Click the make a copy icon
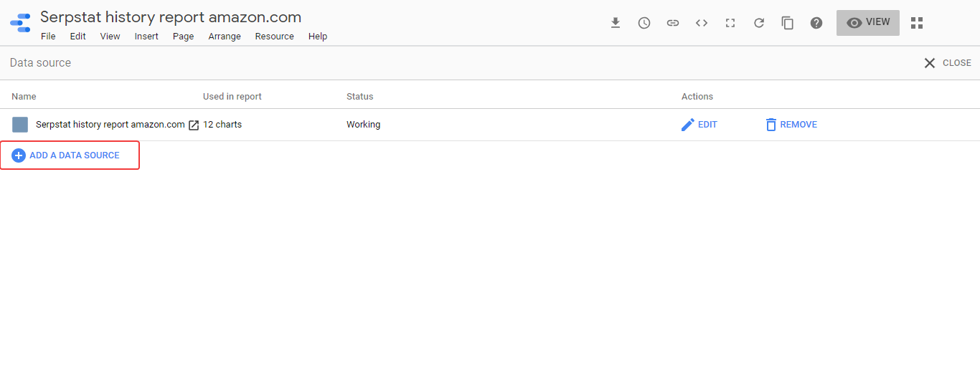980x369 pixels. 788,23
